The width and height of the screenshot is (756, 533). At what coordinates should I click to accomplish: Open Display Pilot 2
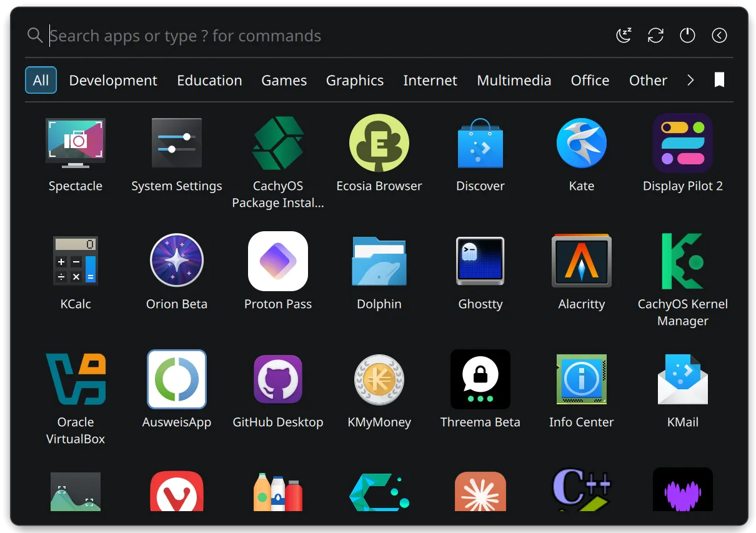683,143
